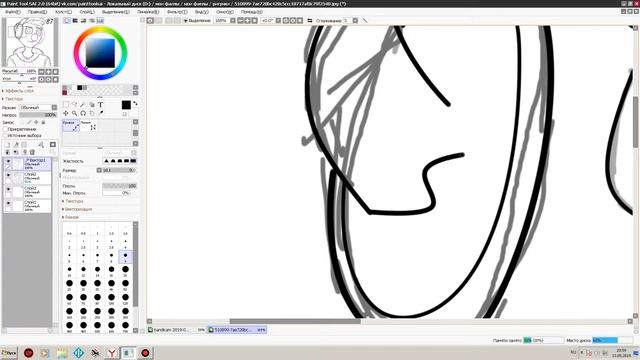Choose the Кривая curve vector tool
The width and height of the screenshot is (640, 360).
tap(71, 125)
